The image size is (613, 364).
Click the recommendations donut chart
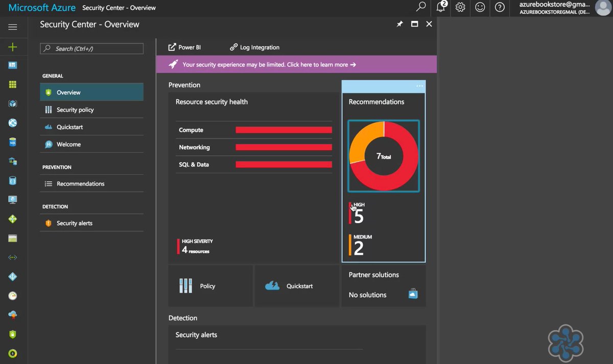(x=384, y=156)
